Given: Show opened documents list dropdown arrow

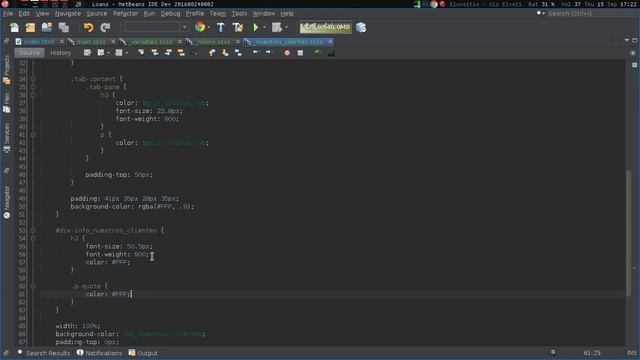Looking at the screenshot, I should 627,40.
